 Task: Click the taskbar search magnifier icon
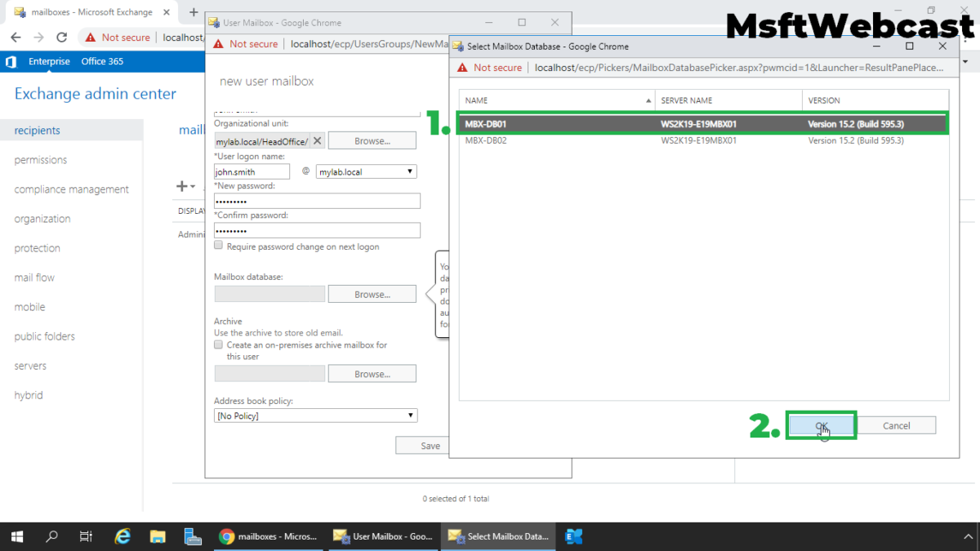click(x=52, y=536)
